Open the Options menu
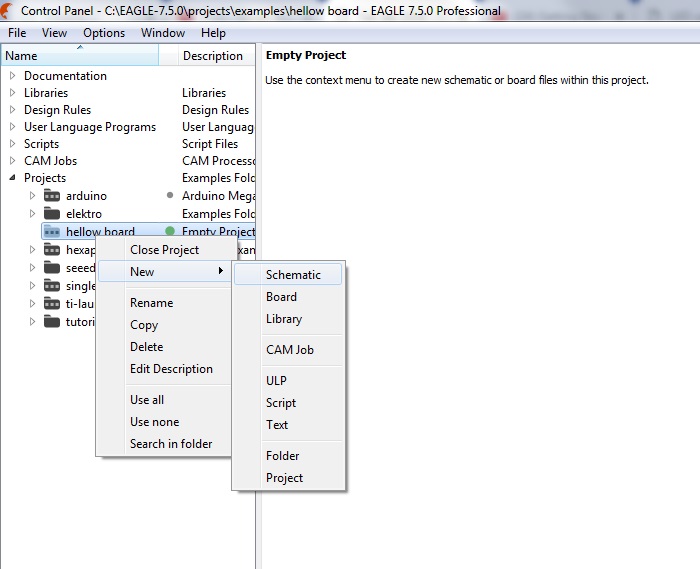700x569 pixels. 104,33
